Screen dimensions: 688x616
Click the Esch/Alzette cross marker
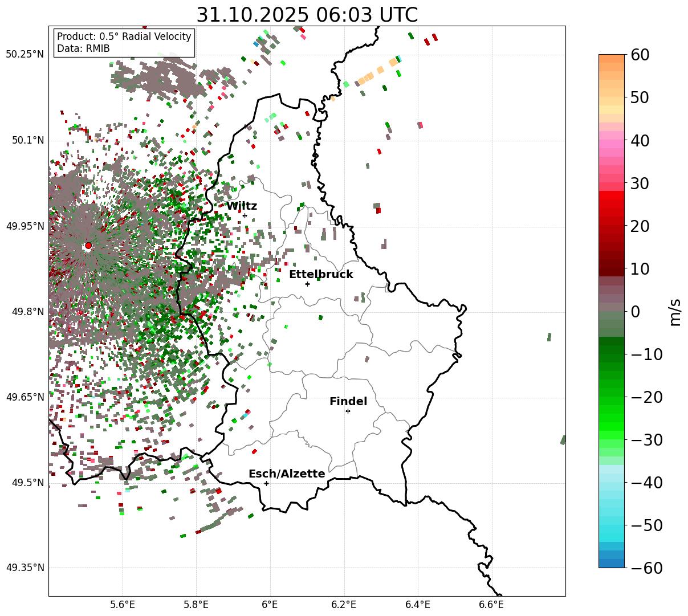(x=266, y=483)
